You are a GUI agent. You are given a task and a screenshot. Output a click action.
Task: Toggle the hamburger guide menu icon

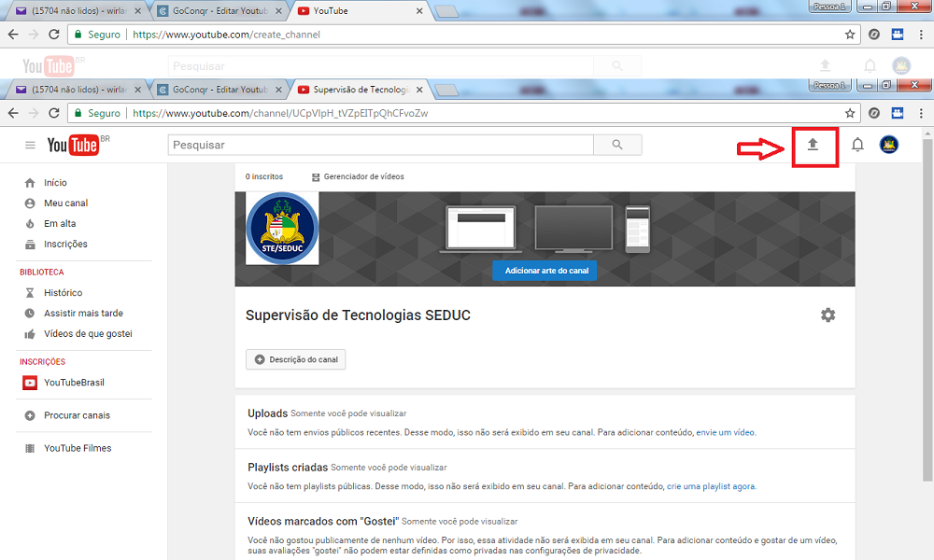click(x=30, y=146)
